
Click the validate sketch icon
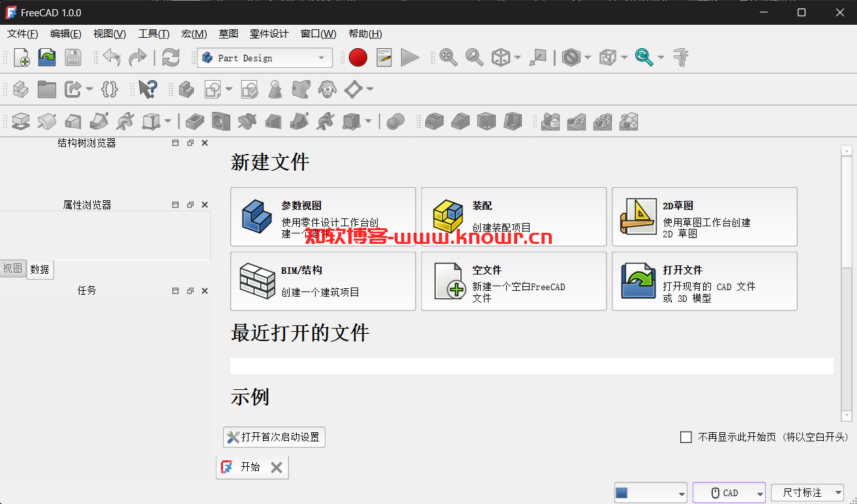pos(249,89)
